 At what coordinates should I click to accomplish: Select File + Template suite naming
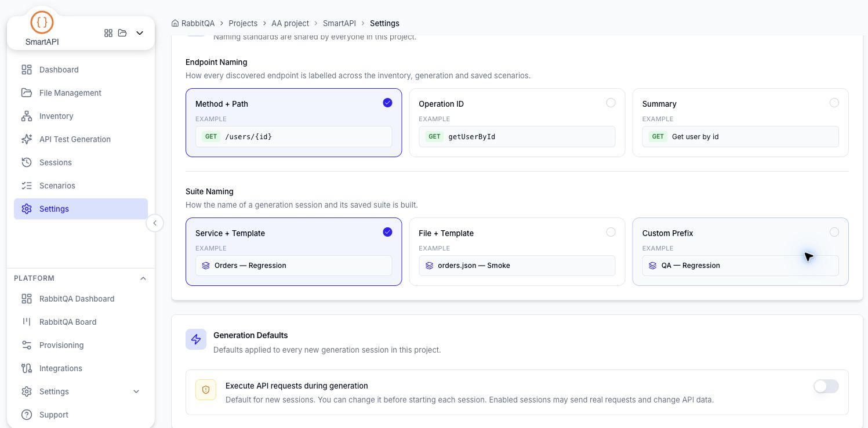tap(517, 252)
